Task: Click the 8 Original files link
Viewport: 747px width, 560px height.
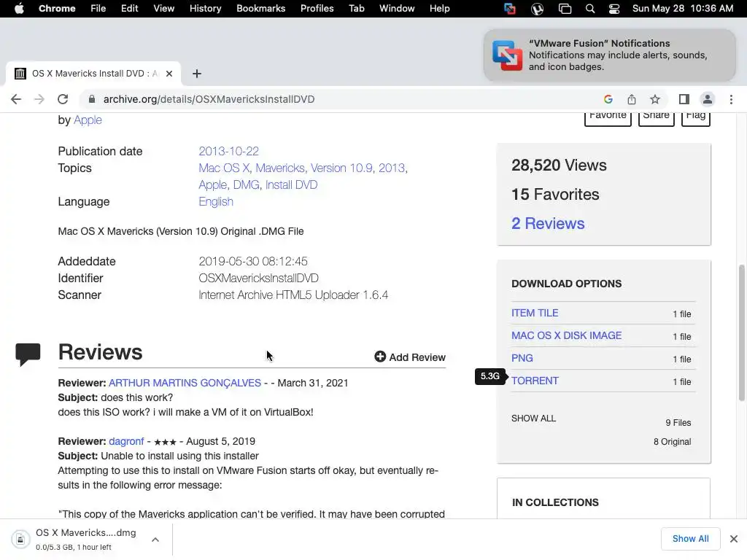Action: click(x=672, y=442)
